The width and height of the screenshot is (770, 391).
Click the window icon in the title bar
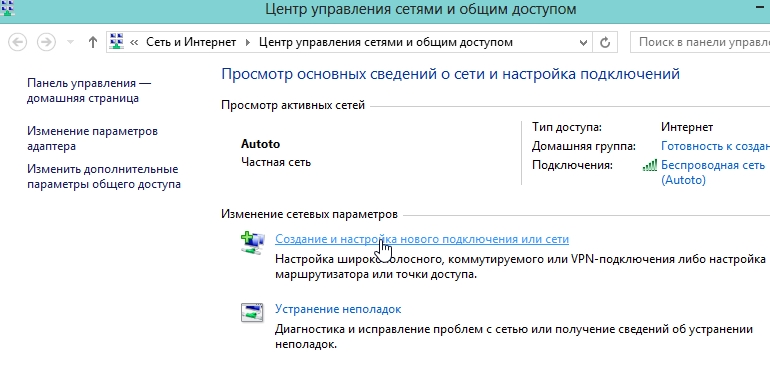7,8
